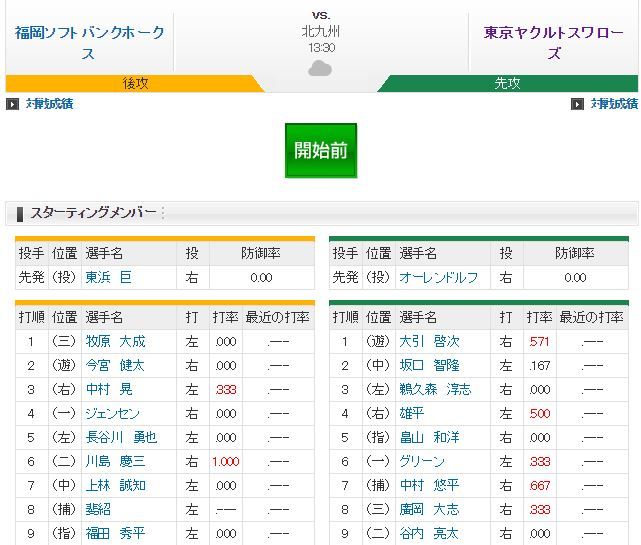This screenshot has height=545, width=641.
Task: Click 中村 晃 batting average .333
Action: click(x=226, y=390)
